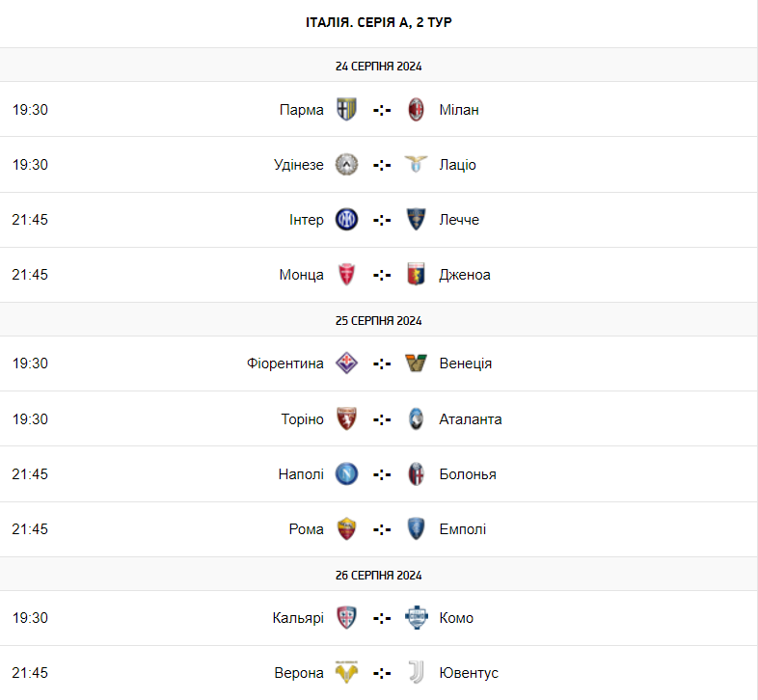The image size is (758, 700).
Task: Click the Монца vs Дженоа score placeholder
Action: 382,275
